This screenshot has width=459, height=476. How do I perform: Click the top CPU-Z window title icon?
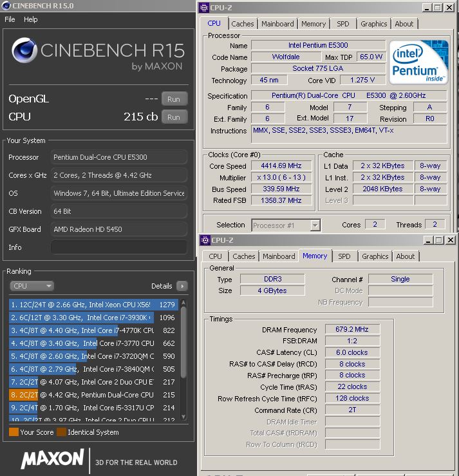(x=204, y=8)
